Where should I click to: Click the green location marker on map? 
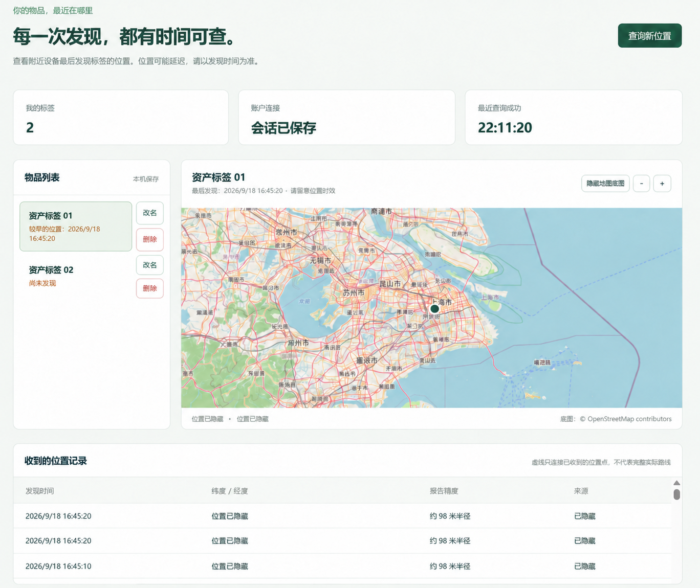(x=434, y=309)
